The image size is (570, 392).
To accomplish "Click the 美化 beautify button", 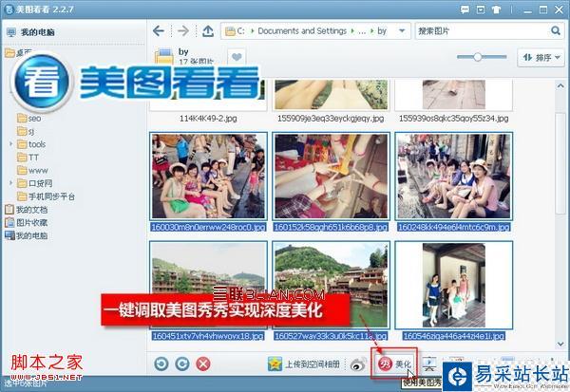I will click(x=394, y=364).
